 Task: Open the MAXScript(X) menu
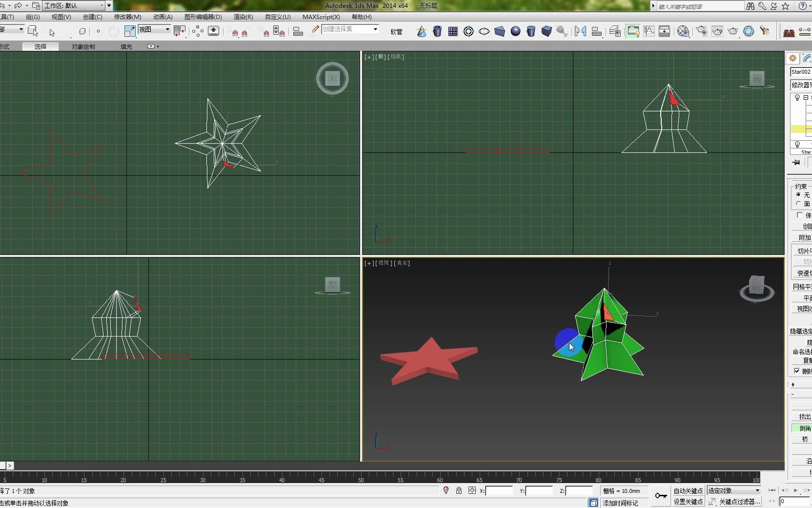pyautogui.click(x=321, y=17)
